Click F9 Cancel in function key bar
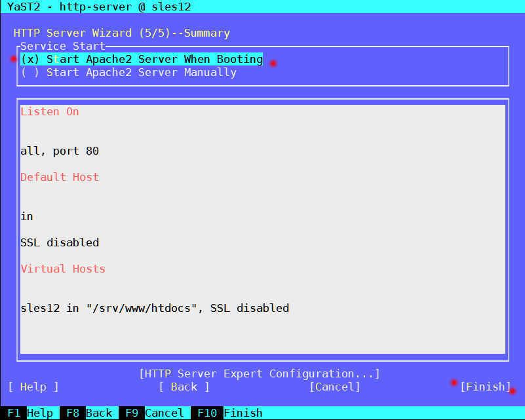The height and width of the screenshot is (420, 525). (x=154, y=413)
